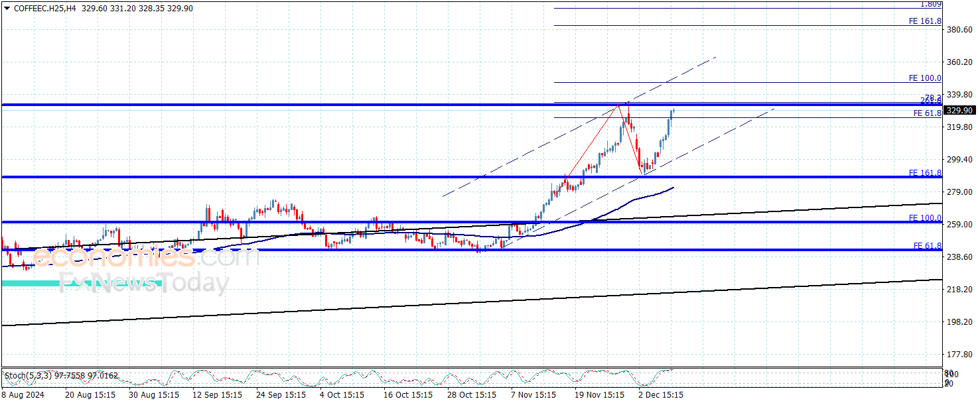The height and width of the screenshot is (403, 980).
Task: Select the 1.809 level label at top right
Action: point(930,4)
